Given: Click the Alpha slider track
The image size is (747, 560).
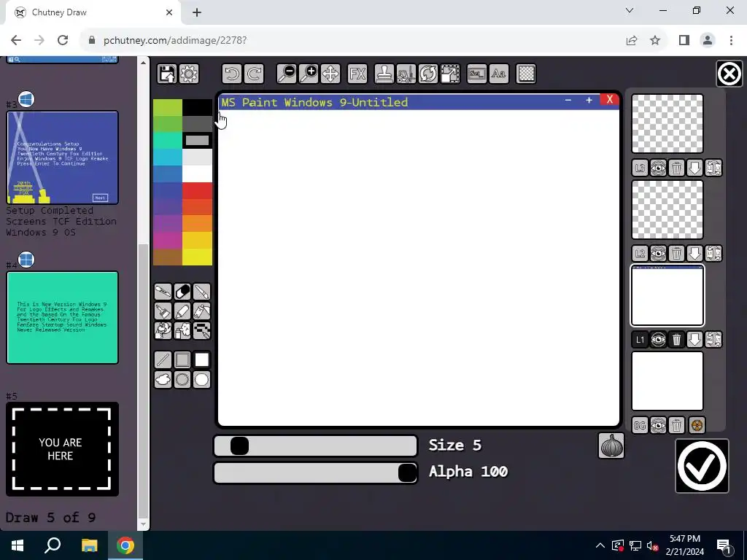Looking at the screenshot, I should click(x=315, y=472).
